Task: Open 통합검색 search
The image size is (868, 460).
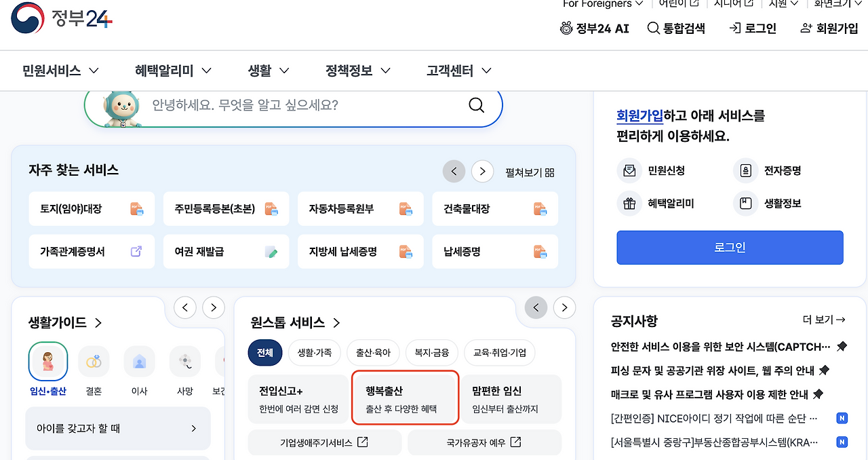Action: [x=676, y=28]
